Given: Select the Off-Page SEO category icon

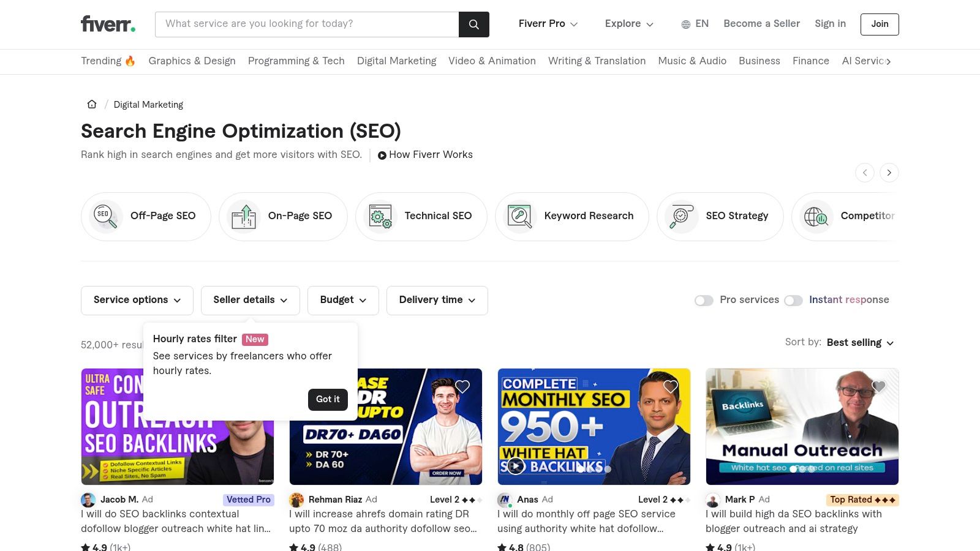Looking at the screenshot, I should point(104,216).
